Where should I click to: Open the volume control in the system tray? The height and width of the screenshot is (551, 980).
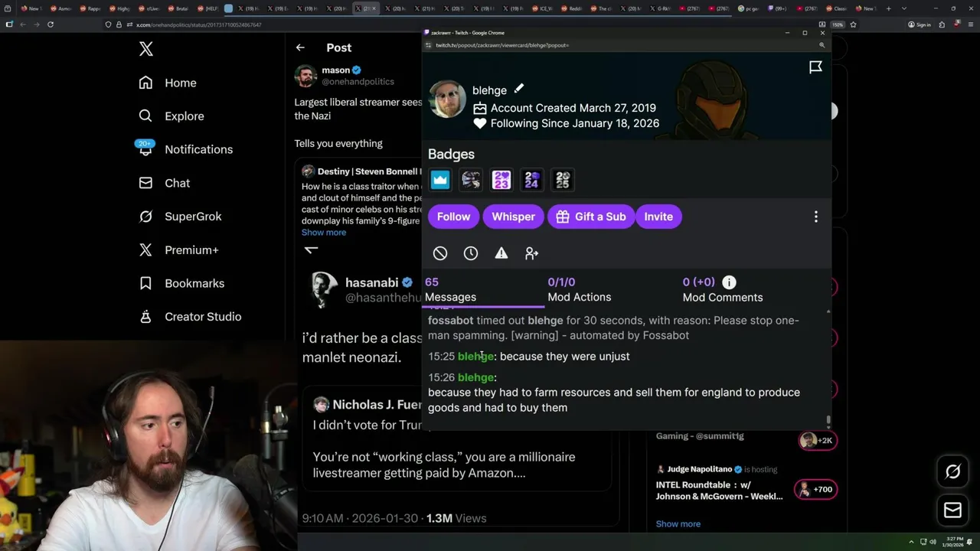coord(933,542)
